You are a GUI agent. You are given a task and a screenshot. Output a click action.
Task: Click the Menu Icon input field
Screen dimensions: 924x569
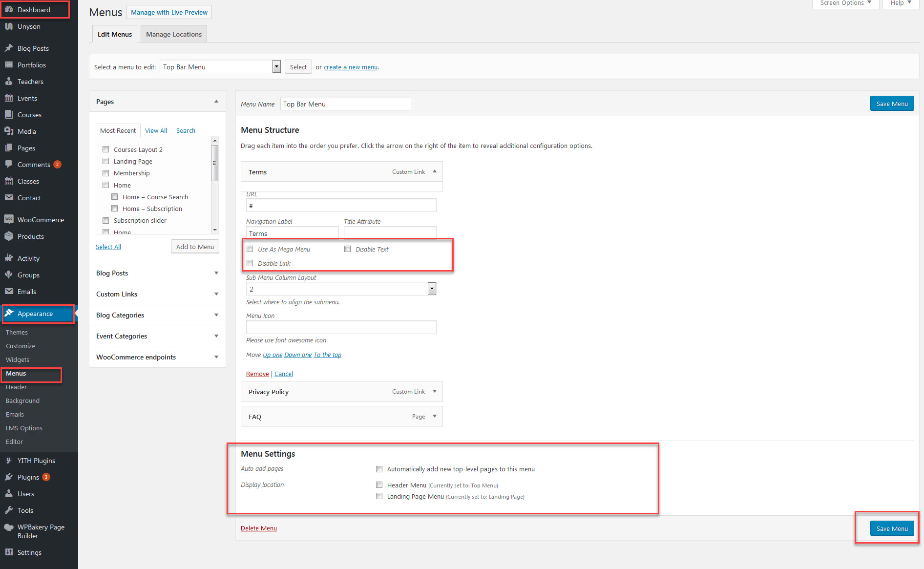coord(341,327)
